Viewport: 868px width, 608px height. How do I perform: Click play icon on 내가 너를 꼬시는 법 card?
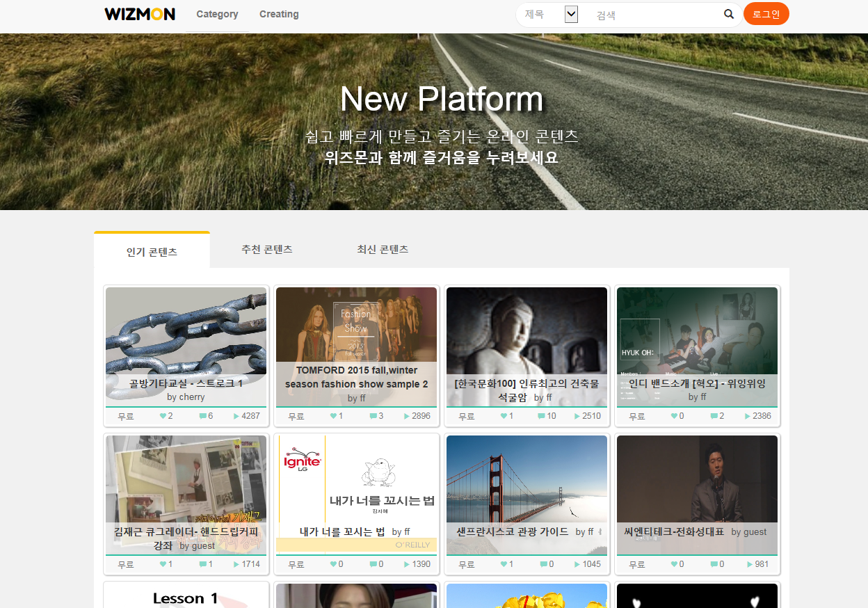(408, 564)
